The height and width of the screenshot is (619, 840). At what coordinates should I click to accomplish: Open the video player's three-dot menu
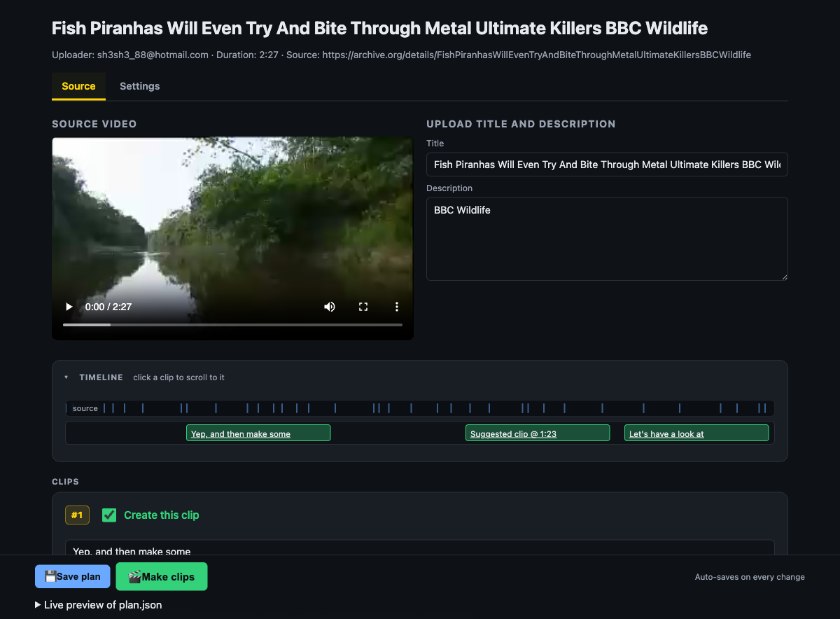pos(397,307)
